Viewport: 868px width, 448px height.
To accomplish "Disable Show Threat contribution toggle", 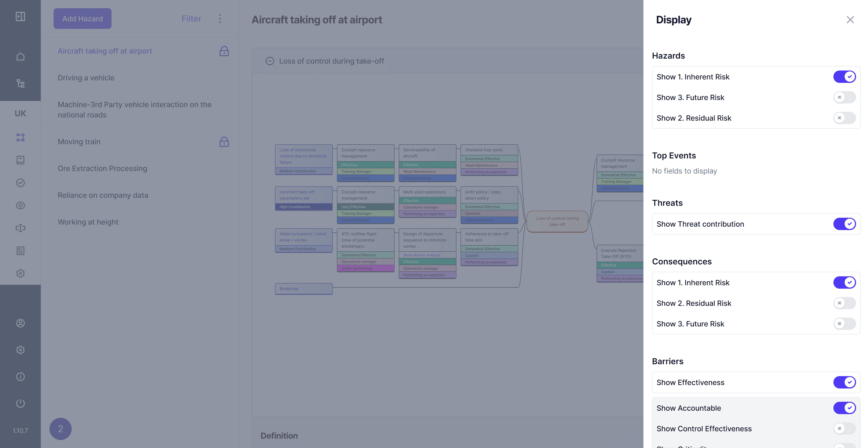I will (844, 224).
